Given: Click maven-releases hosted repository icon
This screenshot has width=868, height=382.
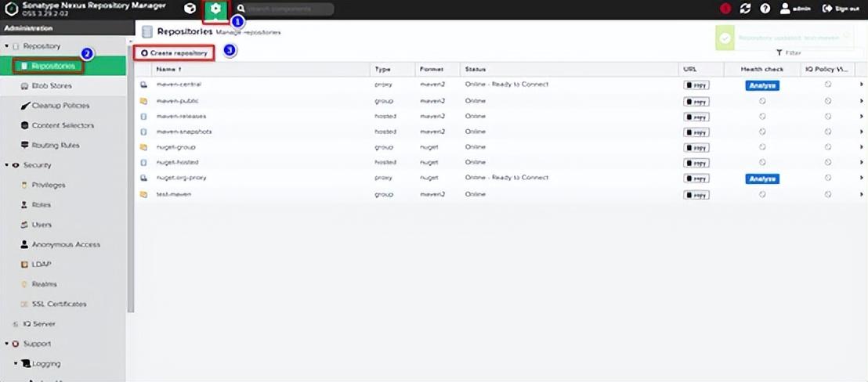Looking at the screenshot, I should tap(143, 117).
